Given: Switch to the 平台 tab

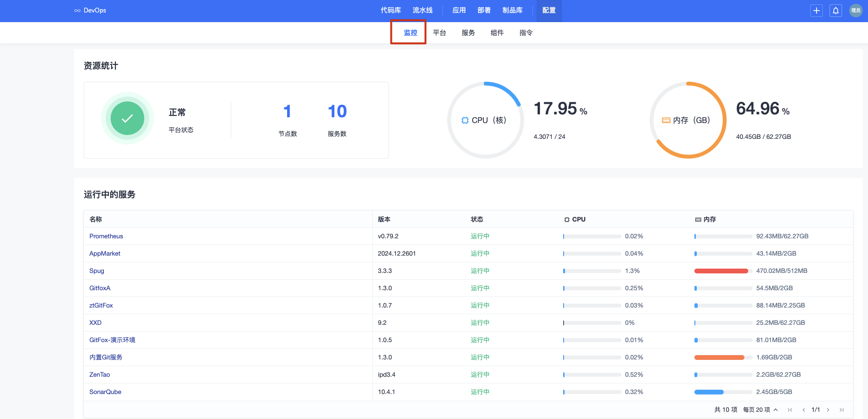Looking at the screenshot, I should pyautogui.click(x=439, y=33).
